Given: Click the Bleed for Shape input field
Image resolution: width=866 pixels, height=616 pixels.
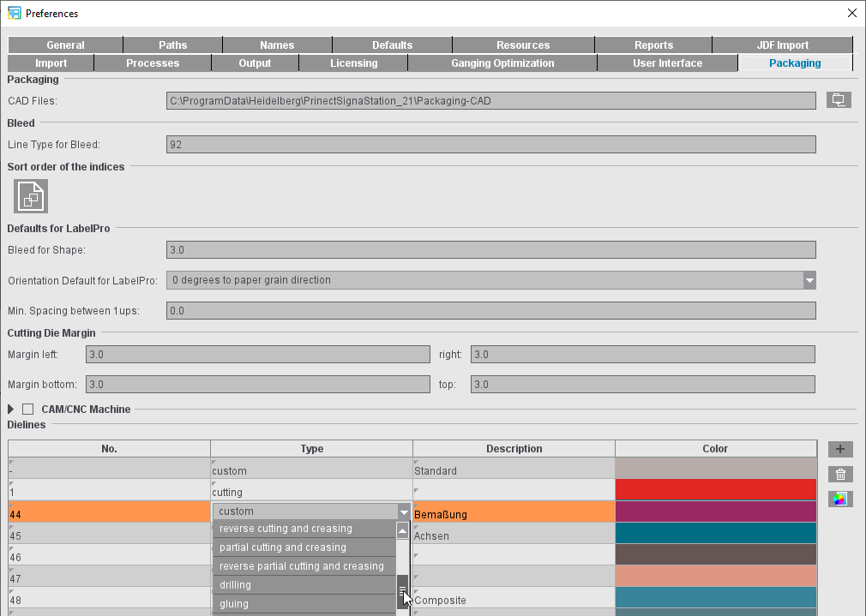Looking at the screenshot, I should point(491,249).
